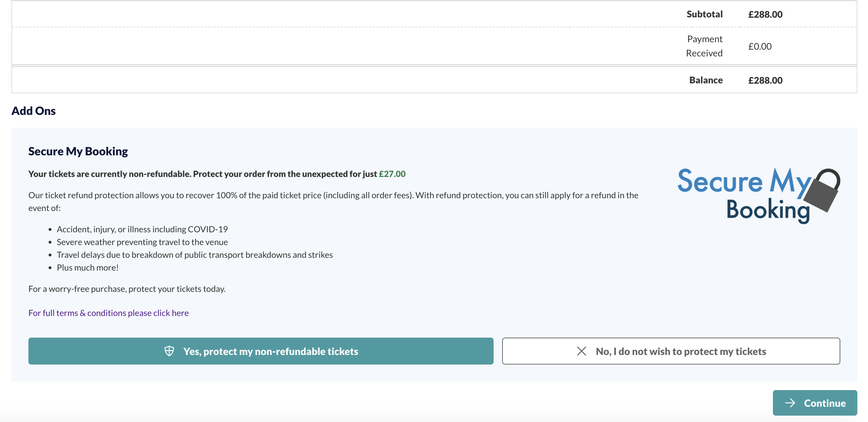The height and width of the screenshot is (422, 868).
Task: Click the Subtotal label
Action: (x=704, y=14)
